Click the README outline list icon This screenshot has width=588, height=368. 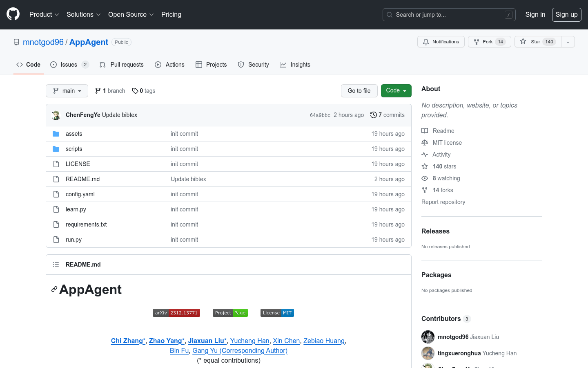pyautogui.click(x=56, y=265)
